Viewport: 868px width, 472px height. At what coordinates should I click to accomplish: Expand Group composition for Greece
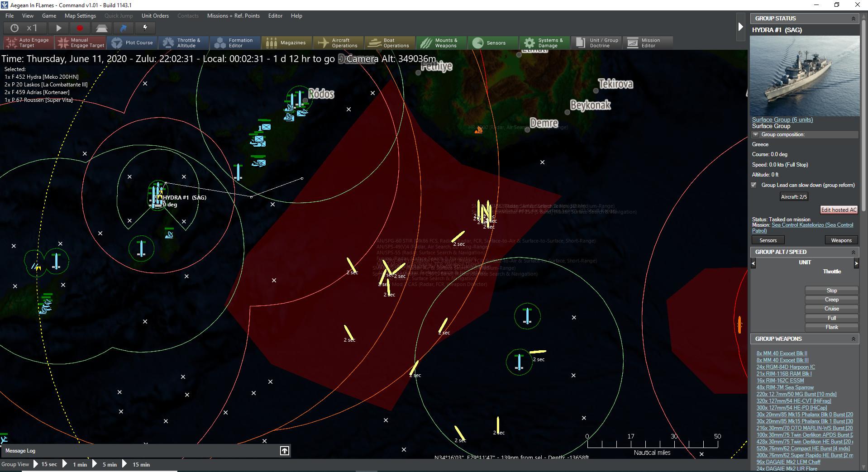[755, 134]
